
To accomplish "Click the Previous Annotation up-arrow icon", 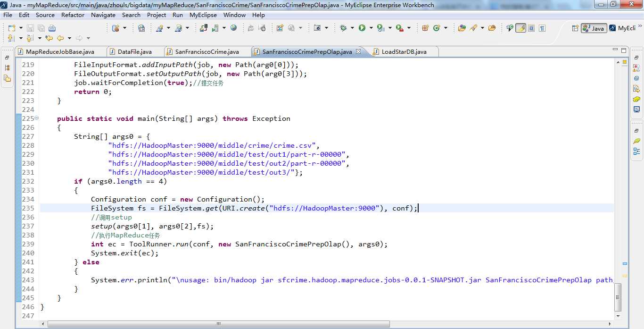I will click(x=30, y=38).
